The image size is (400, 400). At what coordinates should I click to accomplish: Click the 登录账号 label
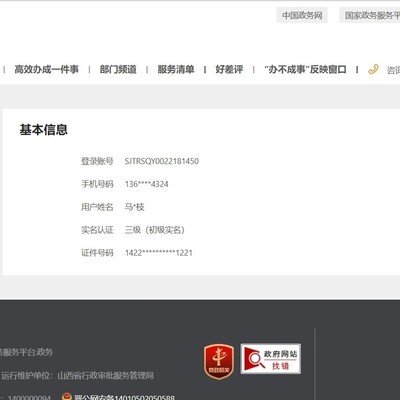[97, 161]
